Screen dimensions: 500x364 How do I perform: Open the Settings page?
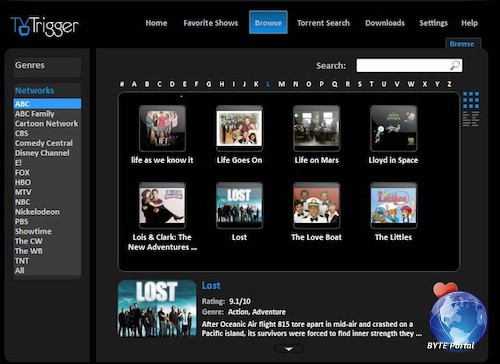click(433, 23)
